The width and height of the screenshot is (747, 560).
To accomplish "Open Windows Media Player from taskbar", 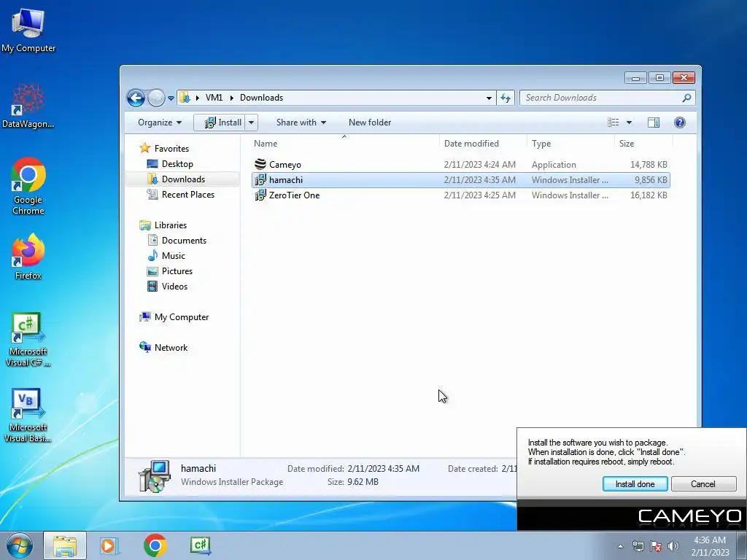I will (109, 545).
